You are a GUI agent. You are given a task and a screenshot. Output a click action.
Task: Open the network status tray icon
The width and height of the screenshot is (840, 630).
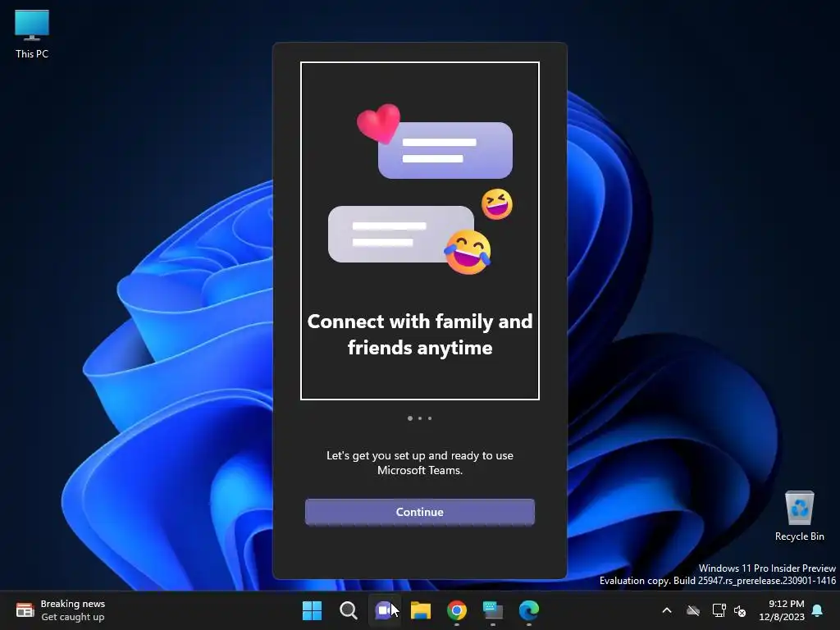(x=719, y=610)
